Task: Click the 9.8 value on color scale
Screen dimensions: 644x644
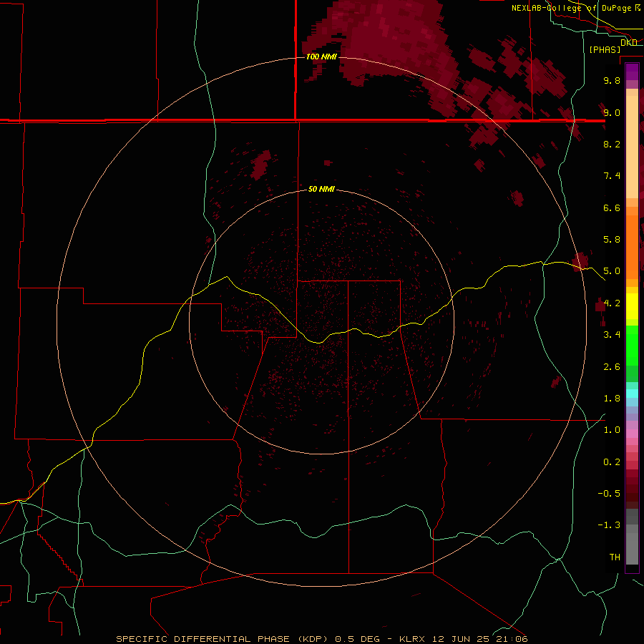Action: (612, 80)
